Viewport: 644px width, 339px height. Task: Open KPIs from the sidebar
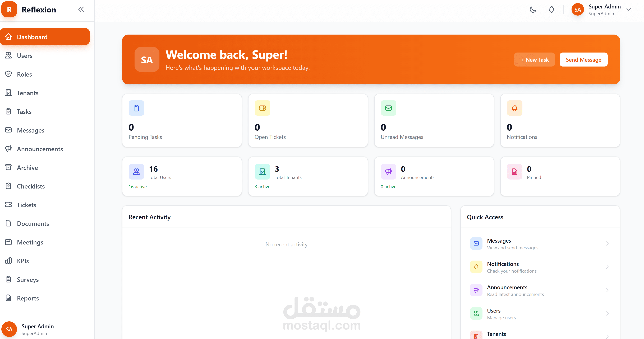click(23, 261)
